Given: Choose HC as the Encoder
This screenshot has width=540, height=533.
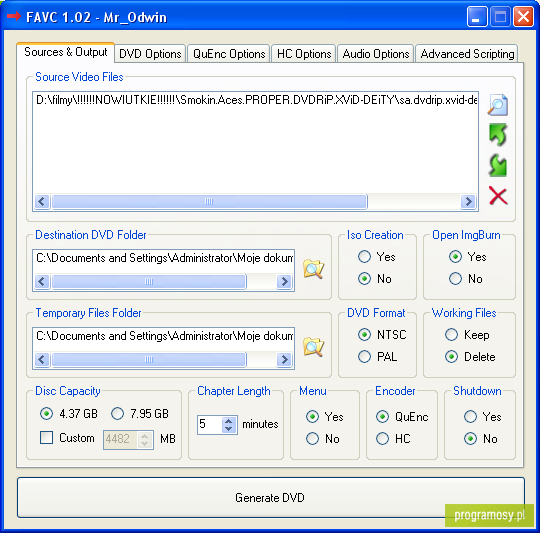Looking at the screenshot, I should tap(382, 438).
